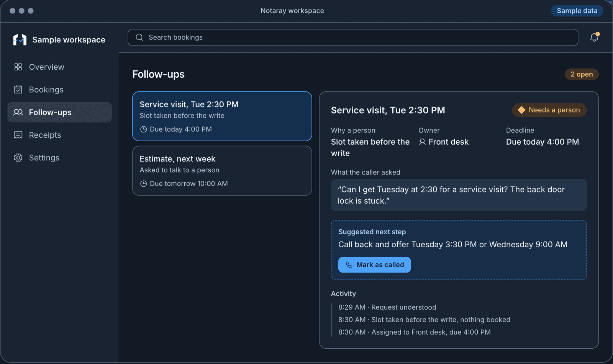Click the Suggested next step label

[372, 232]
